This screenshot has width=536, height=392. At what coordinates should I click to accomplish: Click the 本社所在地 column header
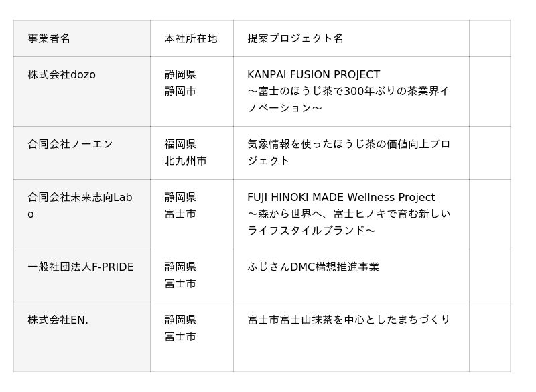(191, 38)
